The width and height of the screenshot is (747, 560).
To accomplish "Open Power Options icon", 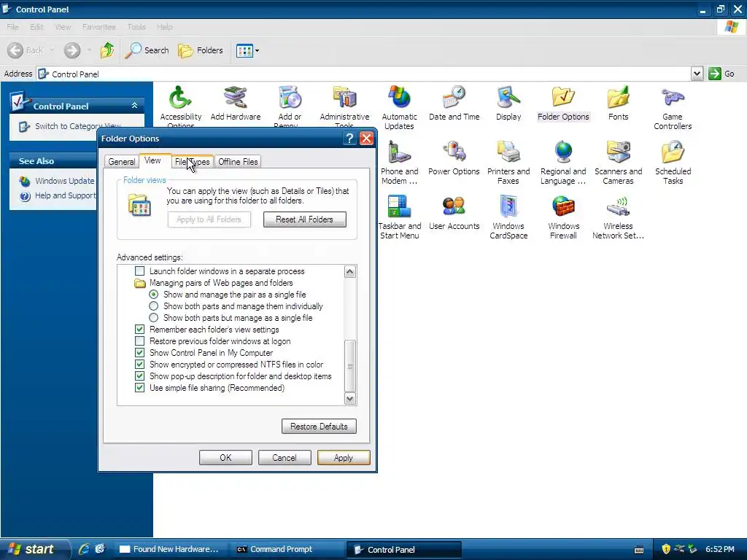I will click(x=454, y=153).
